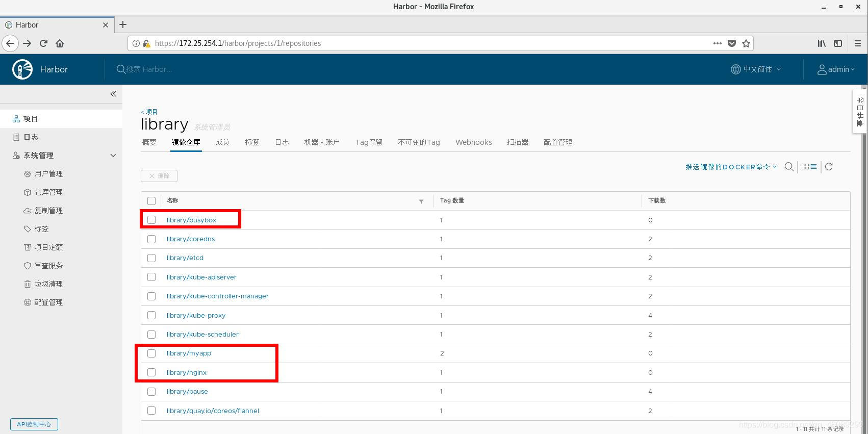Switch to the 不可变的Tag tab
Screen dimensions: 868x434
419,142
